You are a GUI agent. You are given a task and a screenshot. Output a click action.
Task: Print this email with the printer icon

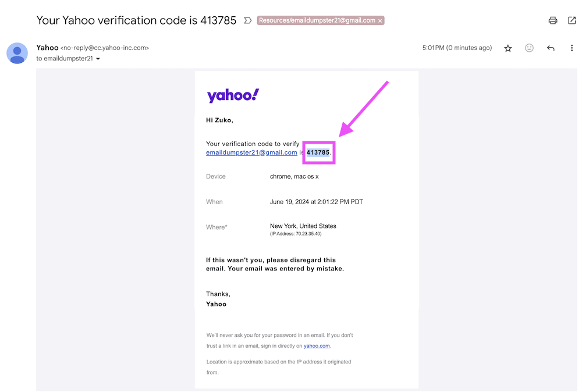pyautogui.click(x=553, y=20)
